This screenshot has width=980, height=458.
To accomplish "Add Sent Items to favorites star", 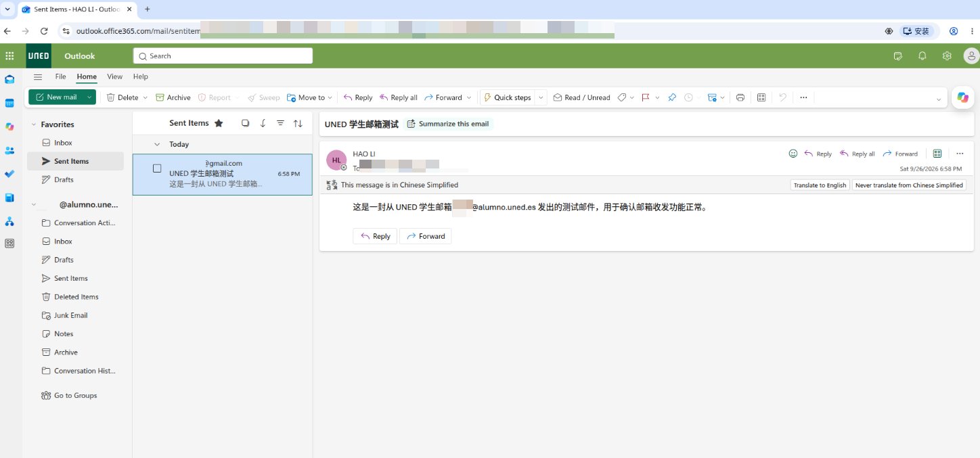I will [219, 123].
